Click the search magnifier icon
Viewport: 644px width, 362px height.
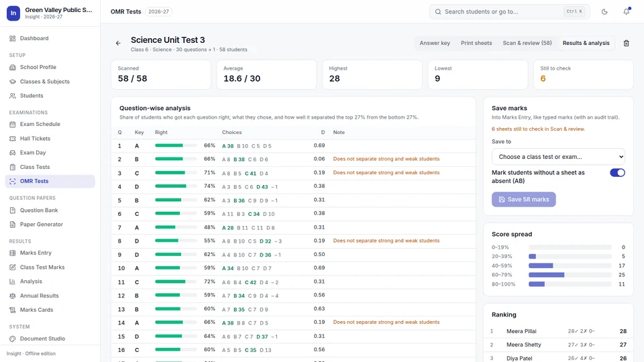coord(438,12)
